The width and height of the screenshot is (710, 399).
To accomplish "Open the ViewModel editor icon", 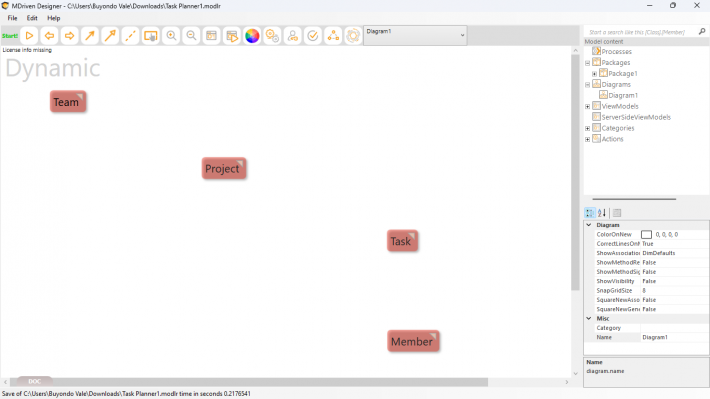I will (x=211, y=36).
